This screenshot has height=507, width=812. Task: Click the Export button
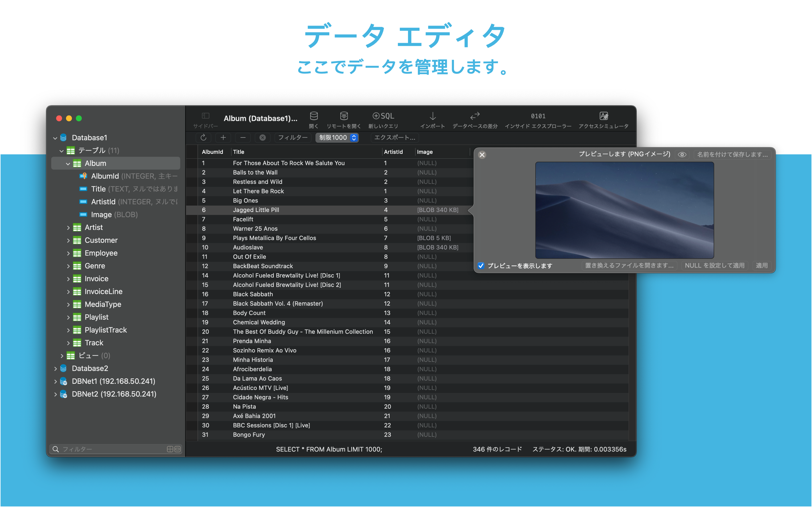395,138
